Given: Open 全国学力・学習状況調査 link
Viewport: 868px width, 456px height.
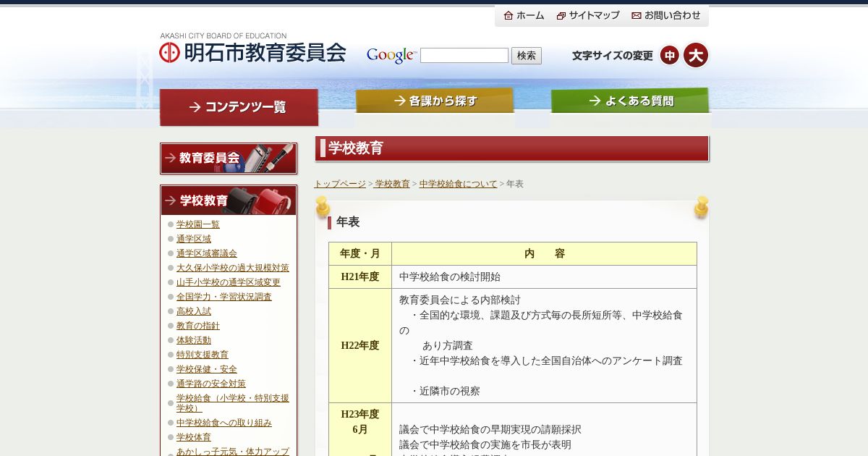Looking at the screenshot, I should [x=224, y=297].
